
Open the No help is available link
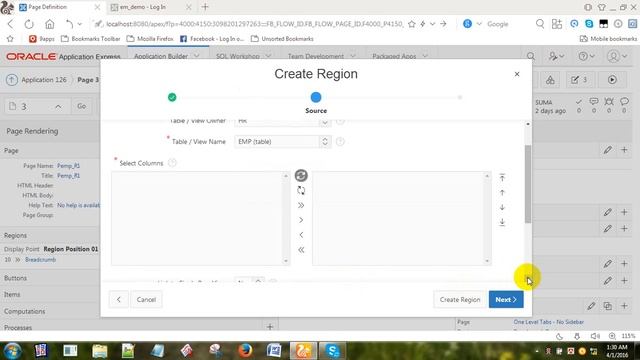click(x=78, y=205)
